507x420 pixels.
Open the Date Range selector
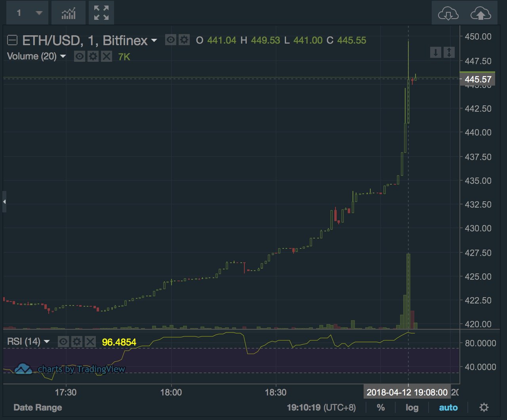point(38,407)
